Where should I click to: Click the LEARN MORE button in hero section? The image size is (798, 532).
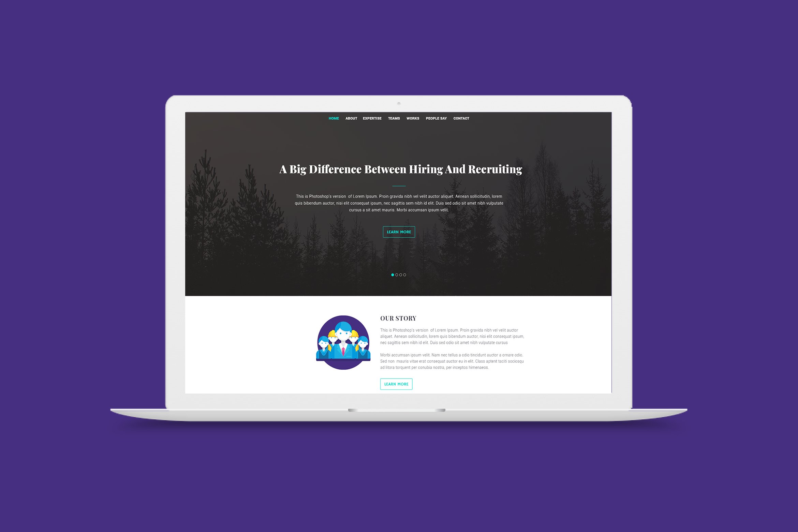[398, 232]
